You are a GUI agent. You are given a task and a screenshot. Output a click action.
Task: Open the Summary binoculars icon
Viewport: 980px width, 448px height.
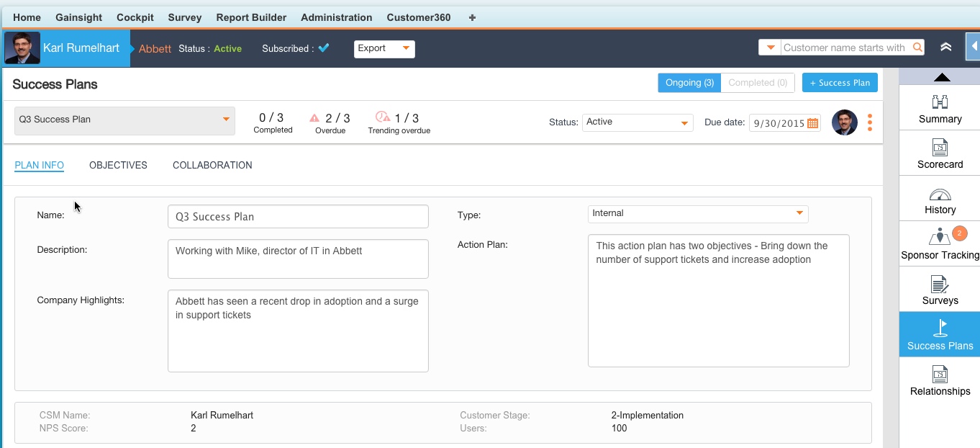[940, 102]
